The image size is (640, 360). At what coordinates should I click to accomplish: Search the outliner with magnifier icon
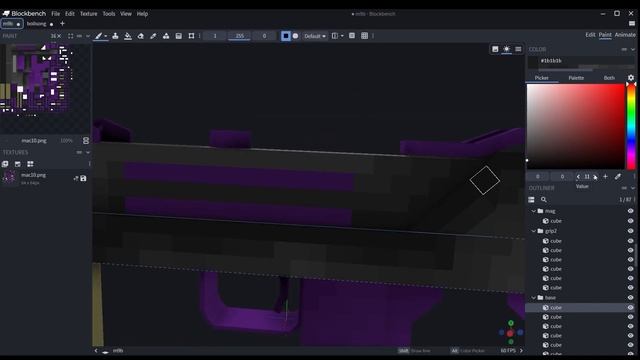pos(544,200)
